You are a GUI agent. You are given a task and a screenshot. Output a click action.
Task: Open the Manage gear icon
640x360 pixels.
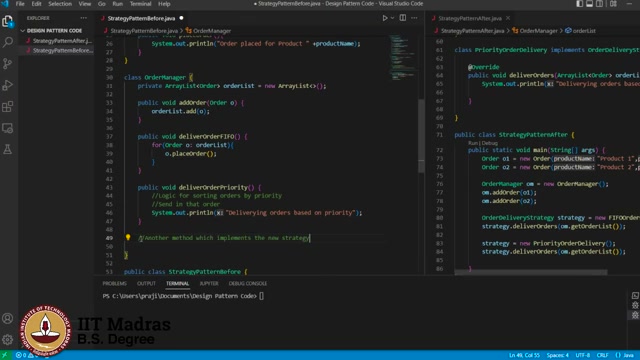pyautogui.click(x=7, y=339)
